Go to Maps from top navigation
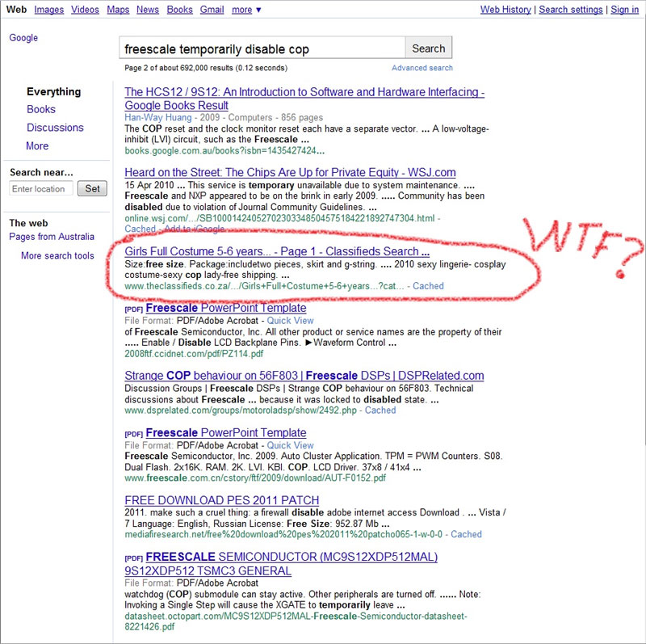The image size is (646, 644). tap(118, 10)
